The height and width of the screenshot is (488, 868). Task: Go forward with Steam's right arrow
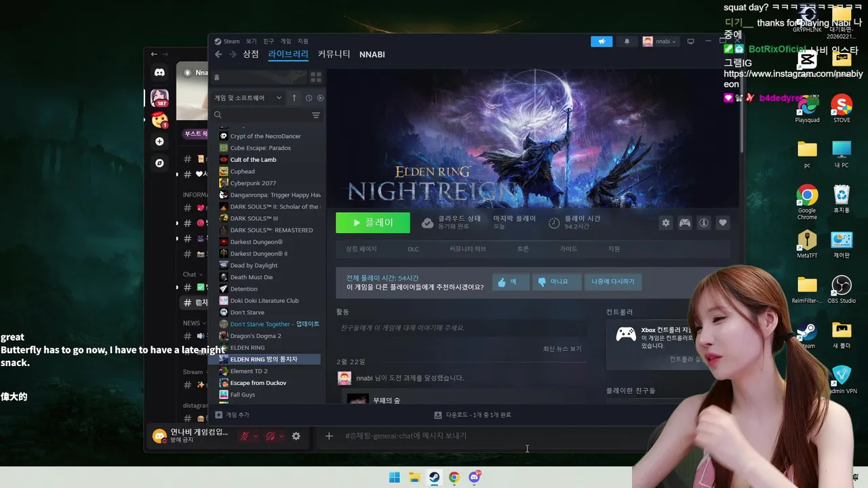[233, 54]
